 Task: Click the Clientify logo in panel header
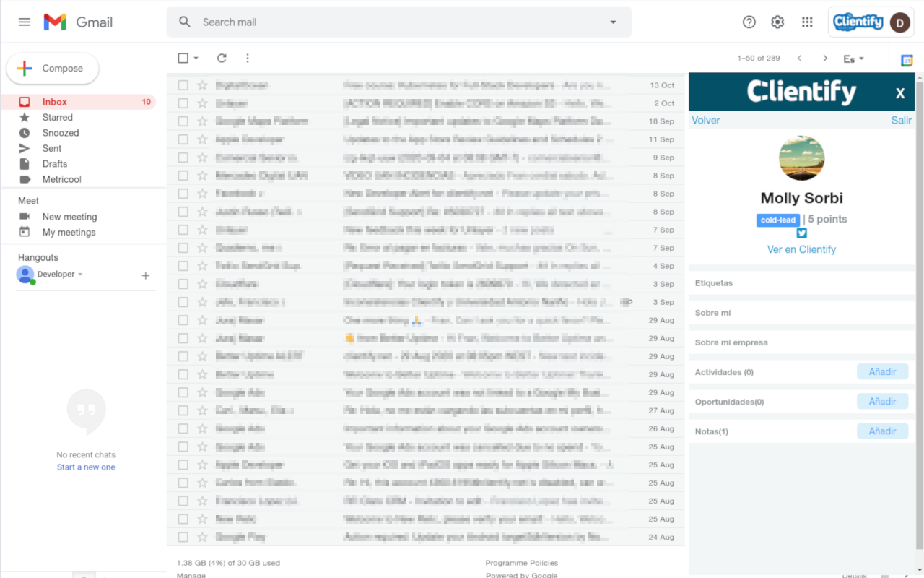(801, 92)
